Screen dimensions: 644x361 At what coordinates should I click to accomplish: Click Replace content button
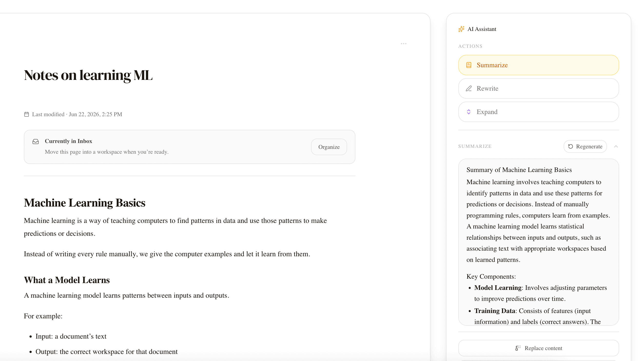click(538, 348)
